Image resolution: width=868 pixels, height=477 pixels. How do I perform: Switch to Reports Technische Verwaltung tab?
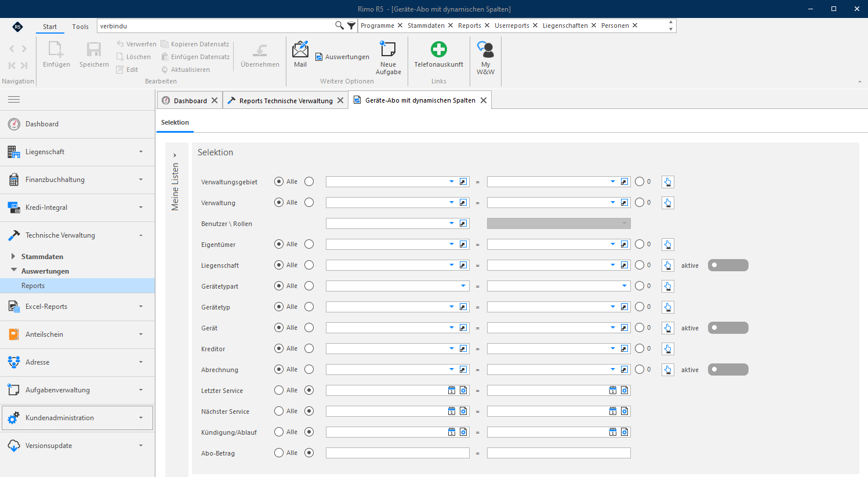pos(286,100)
